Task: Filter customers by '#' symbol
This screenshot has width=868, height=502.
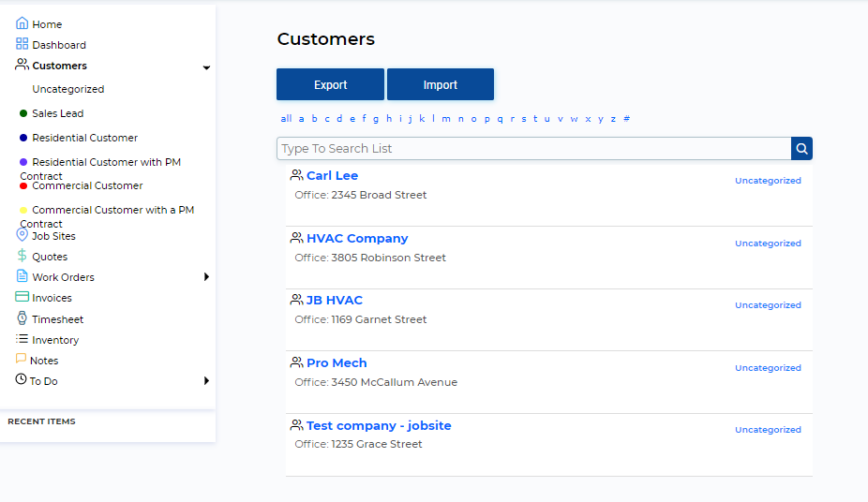Action: click(627, 118)
